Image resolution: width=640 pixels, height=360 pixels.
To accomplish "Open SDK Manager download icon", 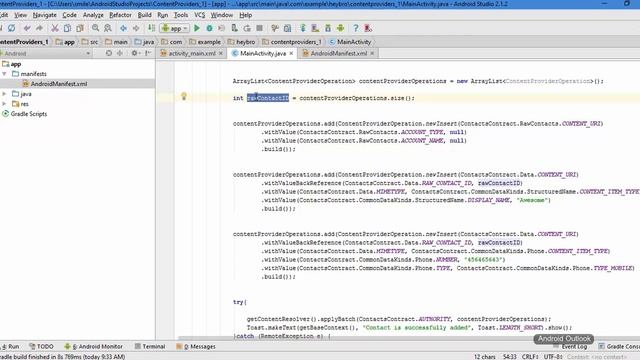I will 328,28.
